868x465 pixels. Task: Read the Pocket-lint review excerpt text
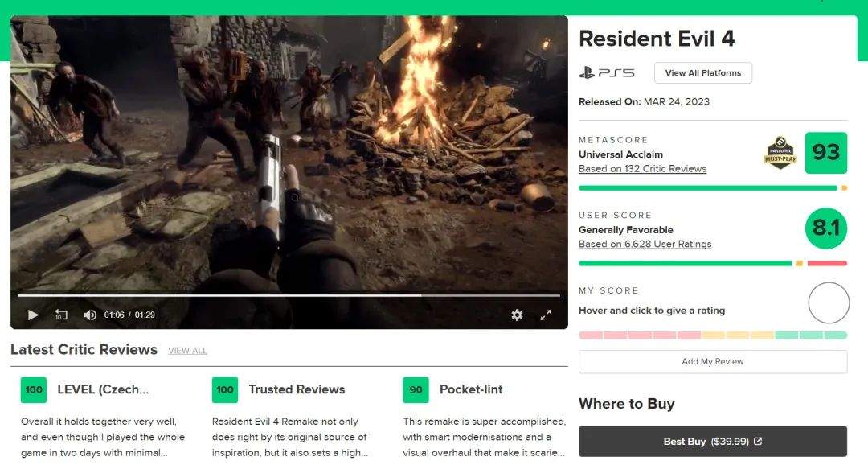[x=485, y=437]
